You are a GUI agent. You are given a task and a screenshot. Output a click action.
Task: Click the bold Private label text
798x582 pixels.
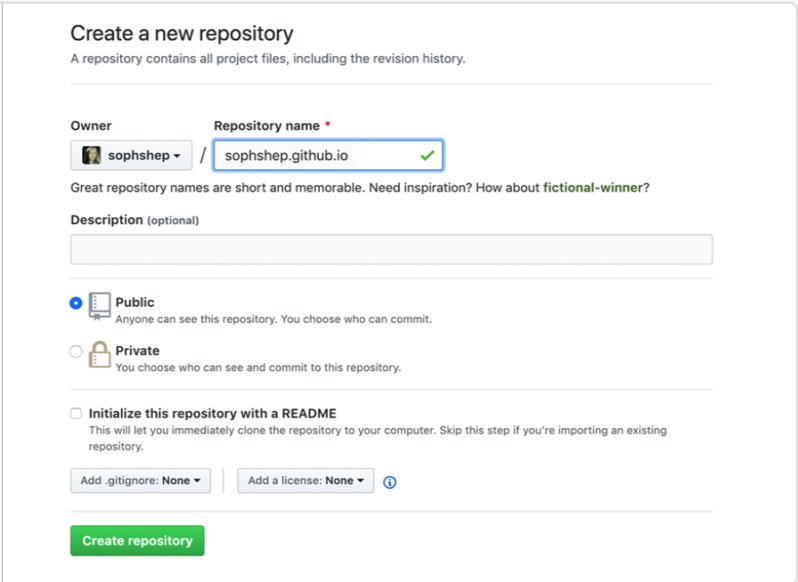[x=137, y=351]
